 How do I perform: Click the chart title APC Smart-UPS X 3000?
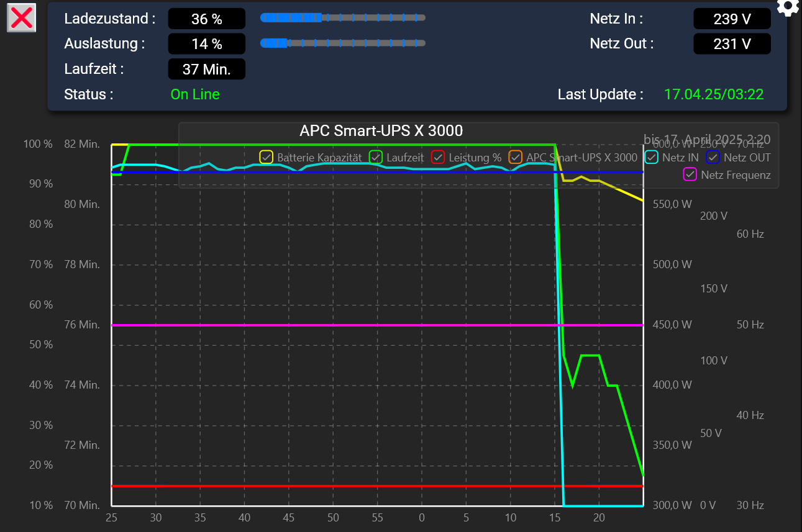pos(381,130)
